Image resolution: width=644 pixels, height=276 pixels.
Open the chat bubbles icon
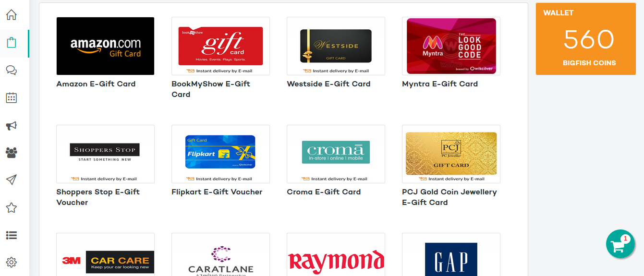12,71
